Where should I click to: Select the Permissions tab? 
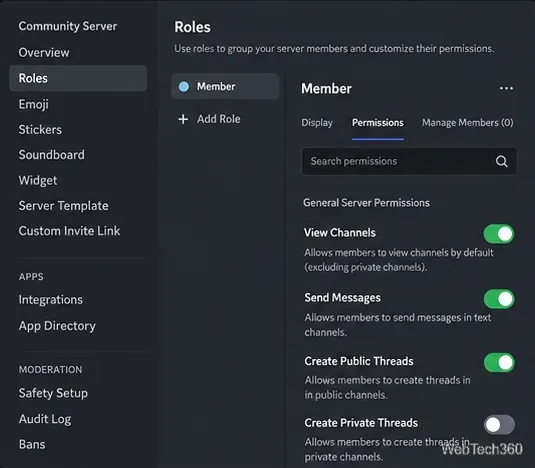pyautogui.click(x=378, y=123)
